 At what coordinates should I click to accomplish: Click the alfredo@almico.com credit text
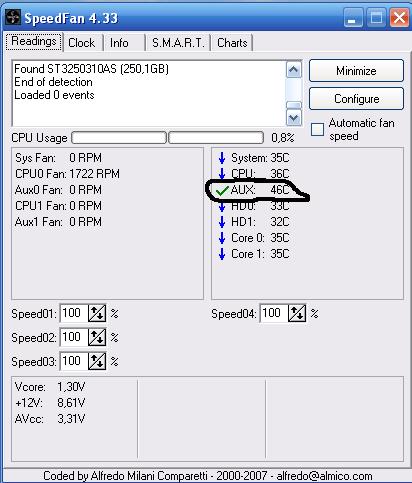click(x=324, y=476)
